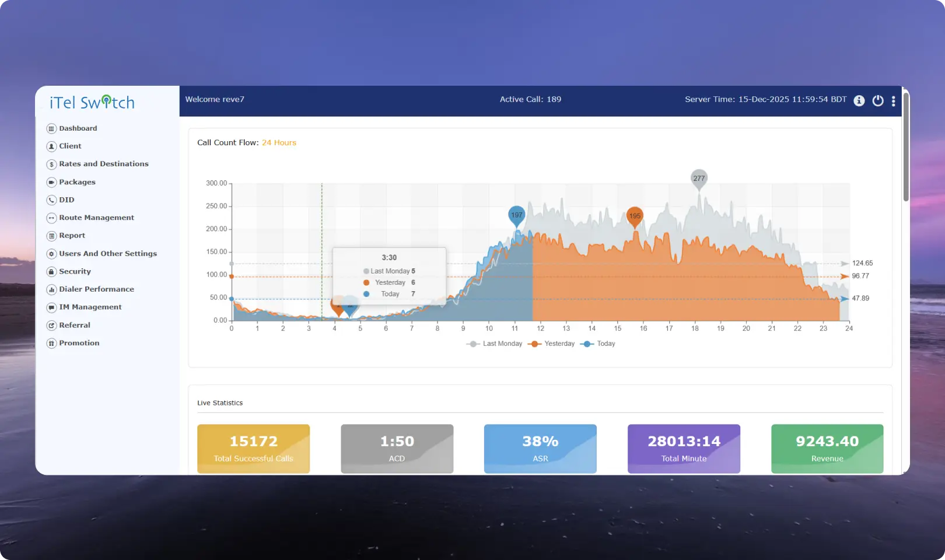Click the 277 peak marker on chart
The height and width of the screenshot is (560, 945).
(699, 178)
